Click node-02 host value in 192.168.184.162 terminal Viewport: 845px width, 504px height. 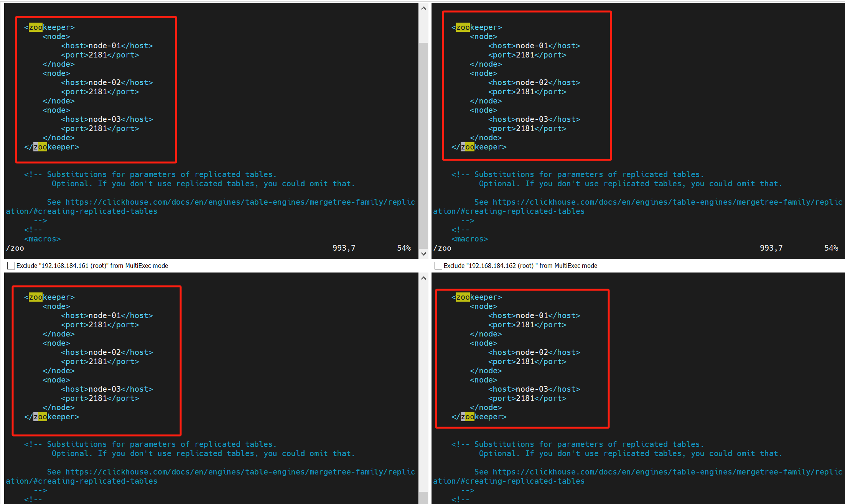coord(532,82)
